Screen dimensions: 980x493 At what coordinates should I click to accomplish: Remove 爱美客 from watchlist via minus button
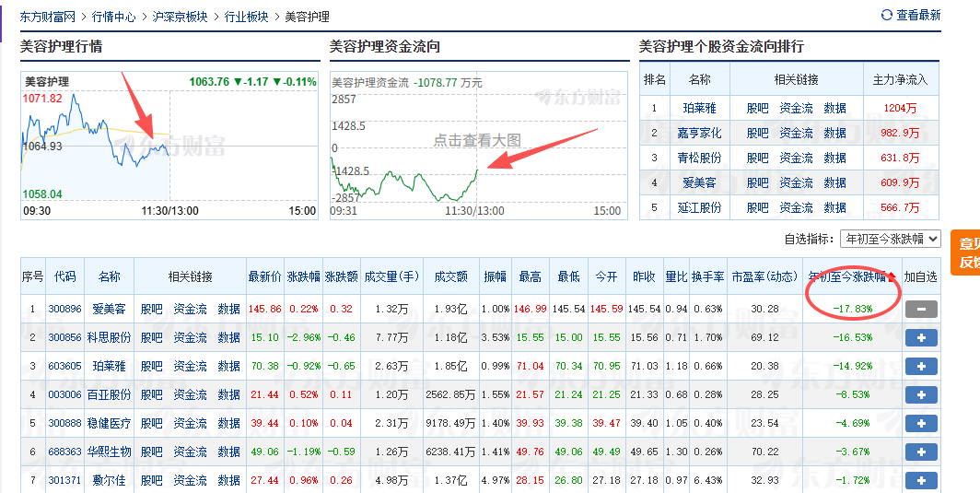point(921,309)
